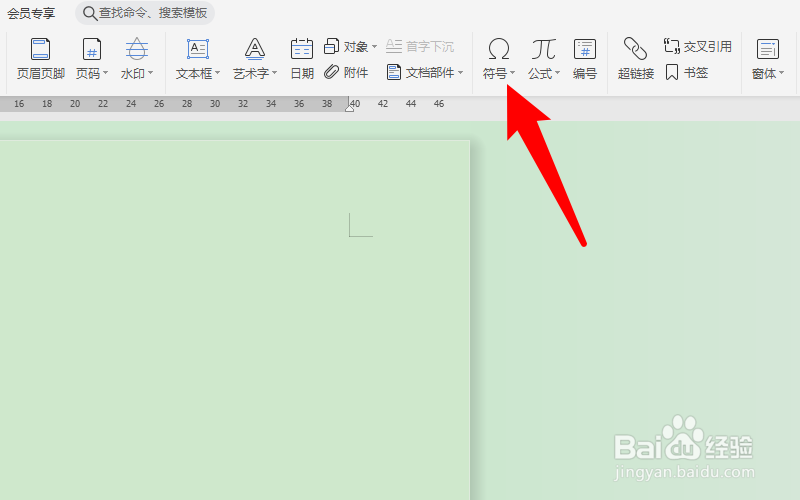Click the search magnifier icon

point(90,13)
